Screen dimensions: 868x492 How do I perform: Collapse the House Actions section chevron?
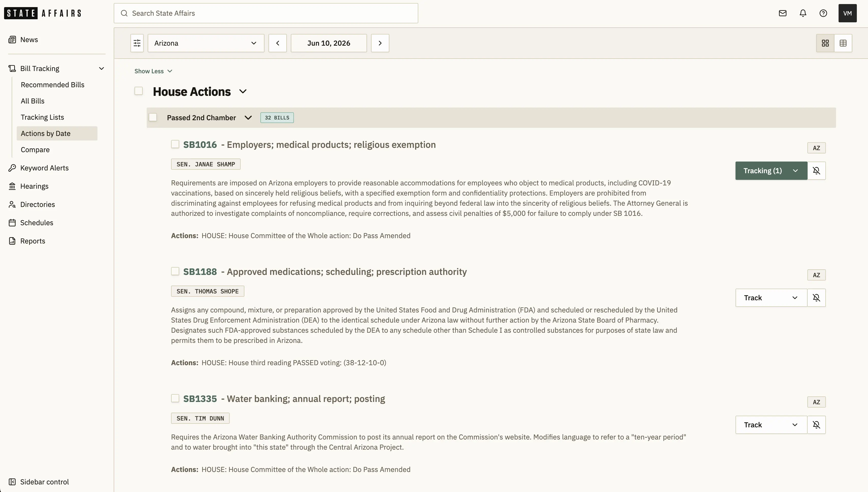point(243,92)
